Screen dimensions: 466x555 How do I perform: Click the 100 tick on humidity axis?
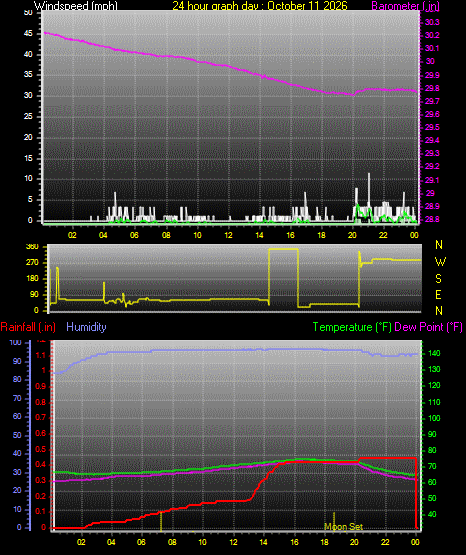point(15,343)
